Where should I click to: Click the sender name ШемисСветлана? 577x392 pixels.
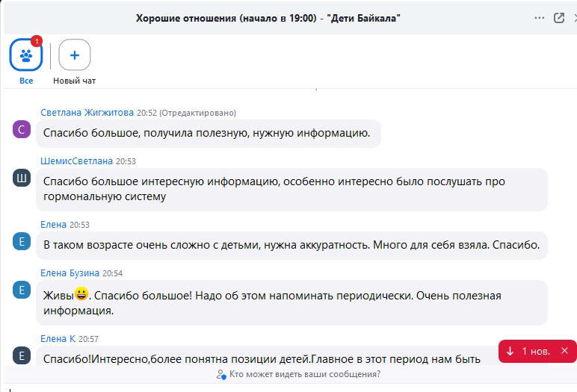coord(76,161)
